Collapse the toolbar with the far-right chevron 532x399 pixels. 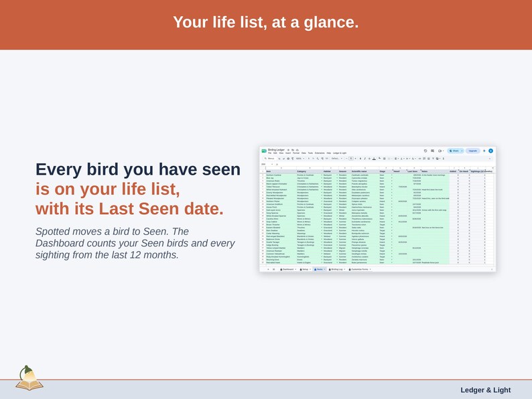490,159
